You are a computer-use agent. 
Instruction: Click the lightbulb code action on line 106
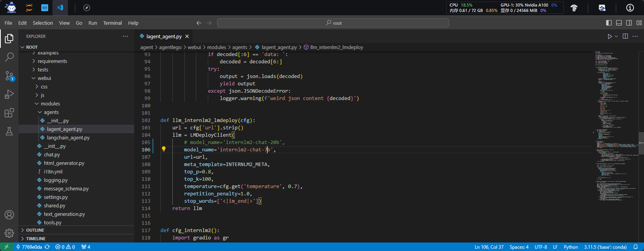tap(164, 149)
